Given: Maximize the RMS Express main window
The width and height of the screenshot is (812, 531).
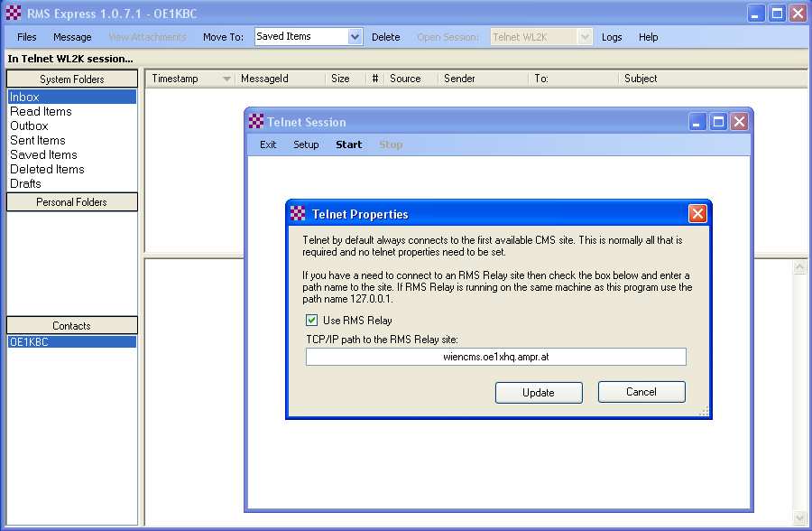Looking at the screenshot, I should [x=778, y=14].
